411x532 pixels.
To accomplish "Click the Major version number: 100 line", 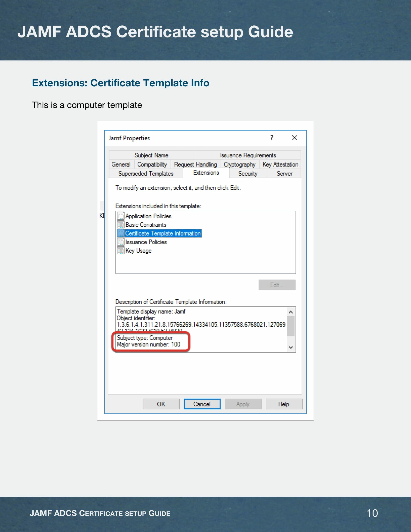I will [x=148, y=344].
